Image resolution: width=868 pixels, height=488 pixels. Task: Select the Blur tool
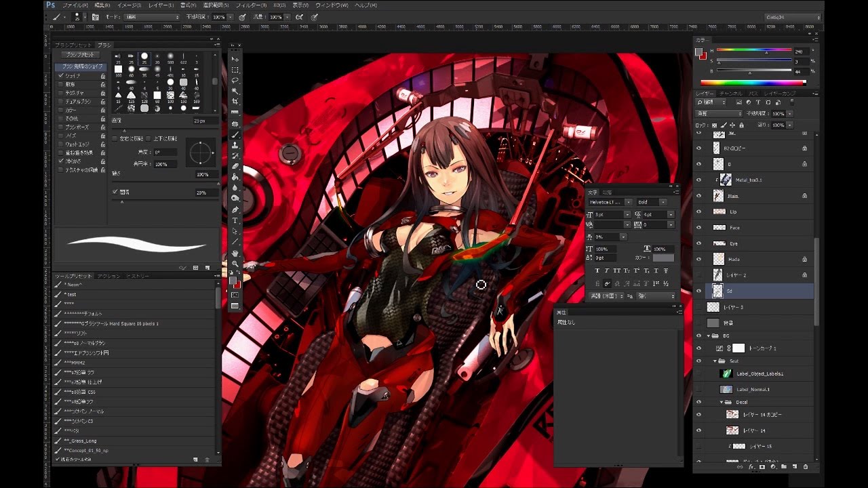pos(235,187)
